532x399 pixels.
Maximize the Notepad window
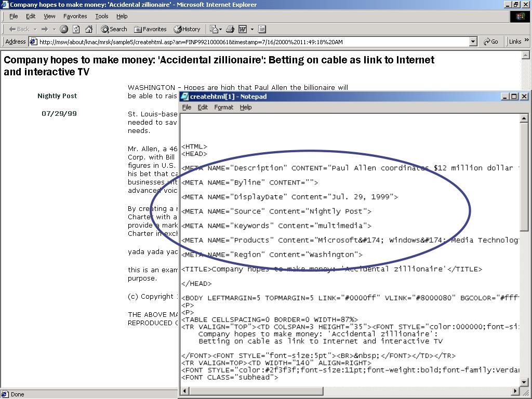pos(514,96)
